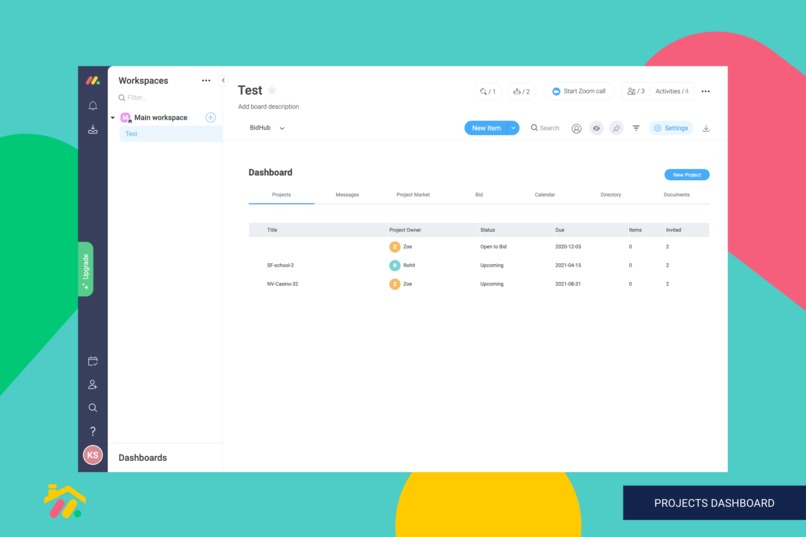The width and height of the screenshot is (806, 537).
Task: Open Activities /4 log
Action: pos(671,91)
